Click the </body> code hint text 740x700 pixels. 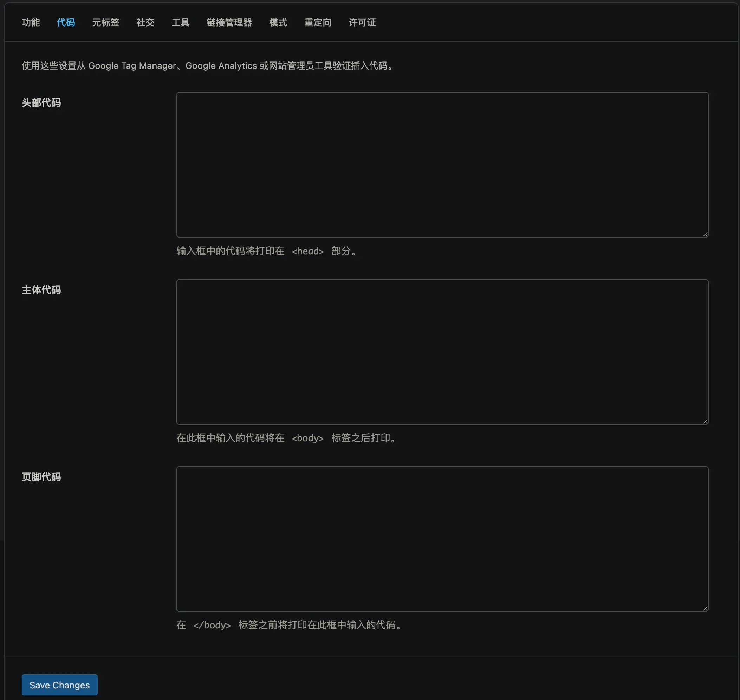[212, 625]
